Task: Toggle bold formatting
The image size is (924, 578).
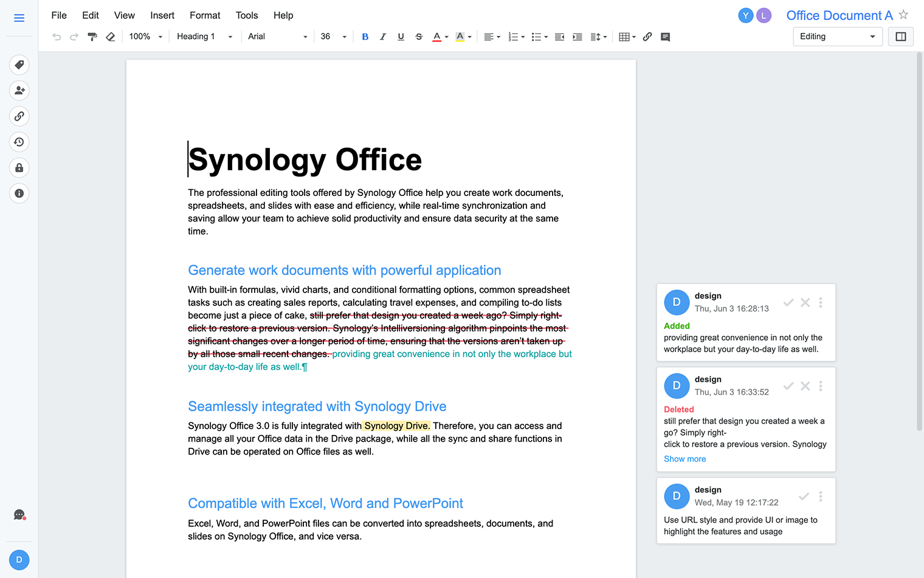Action: (365, 37)
